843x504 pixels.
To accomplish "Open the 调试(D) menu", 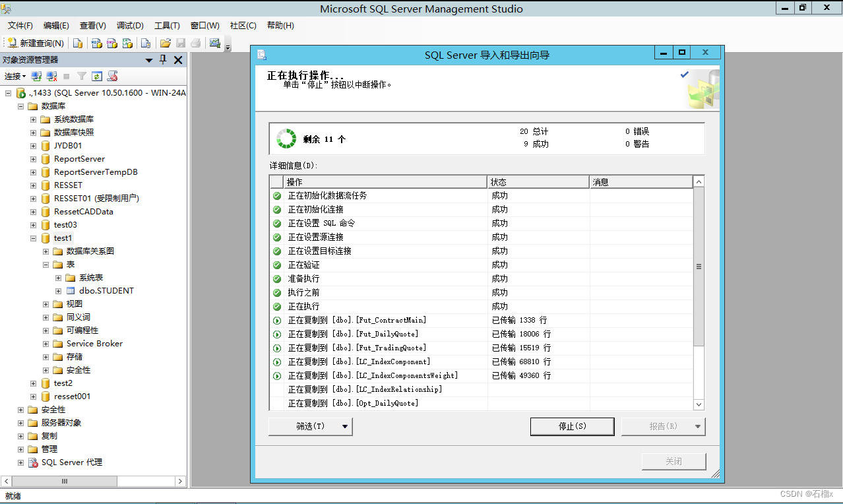I will (130, 26).
